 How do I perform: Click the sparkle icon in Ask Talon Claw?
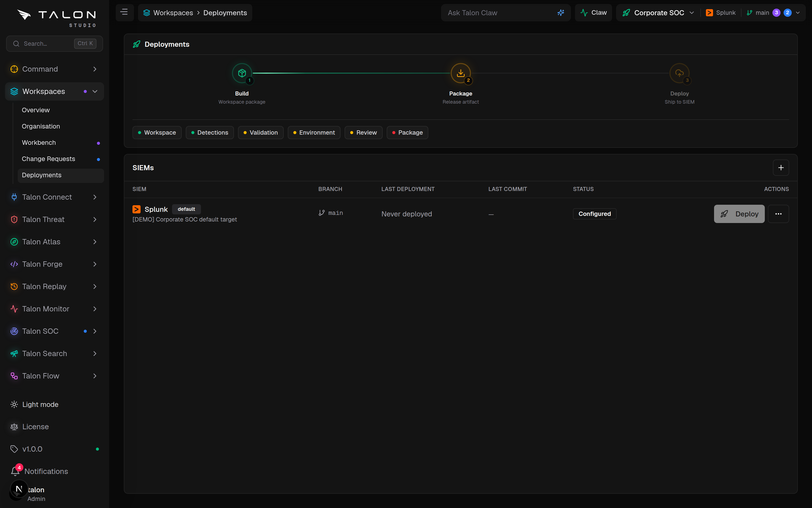561,13
